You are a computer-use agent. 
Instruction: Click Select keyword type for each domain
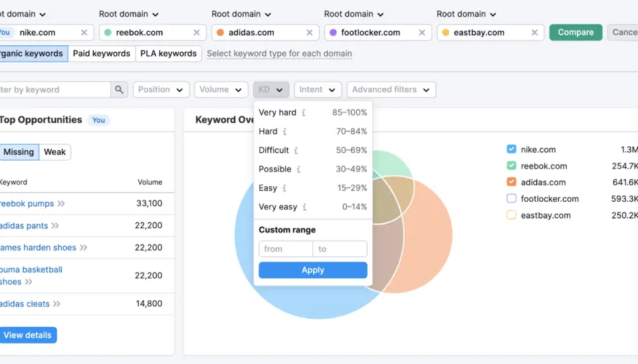tap(279, 54)
